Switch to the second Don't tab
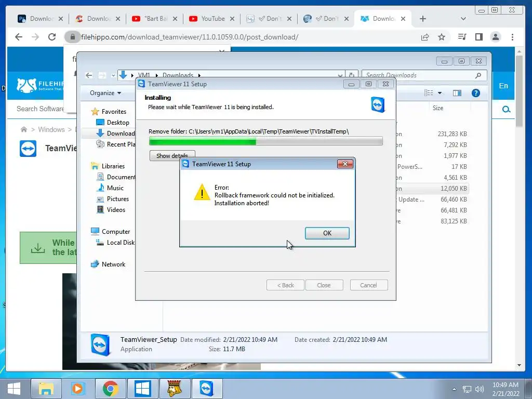This screenshot has width=532, height=399. point(326,19)
